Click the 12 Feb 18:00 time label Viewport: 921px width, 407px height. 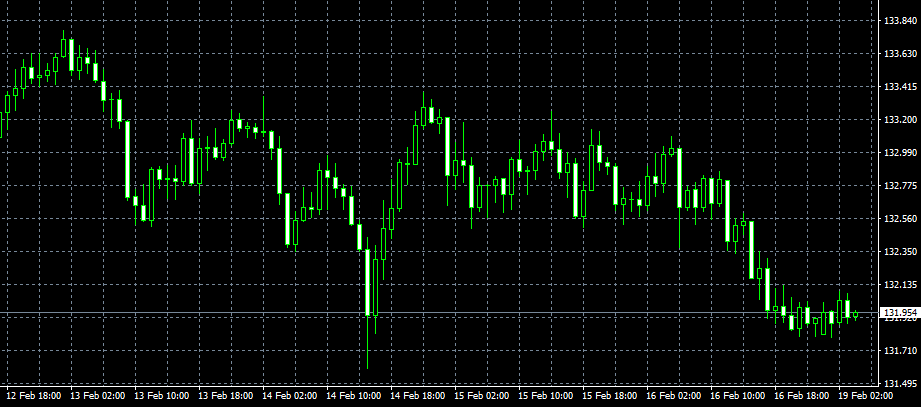[x=33, y=396]
